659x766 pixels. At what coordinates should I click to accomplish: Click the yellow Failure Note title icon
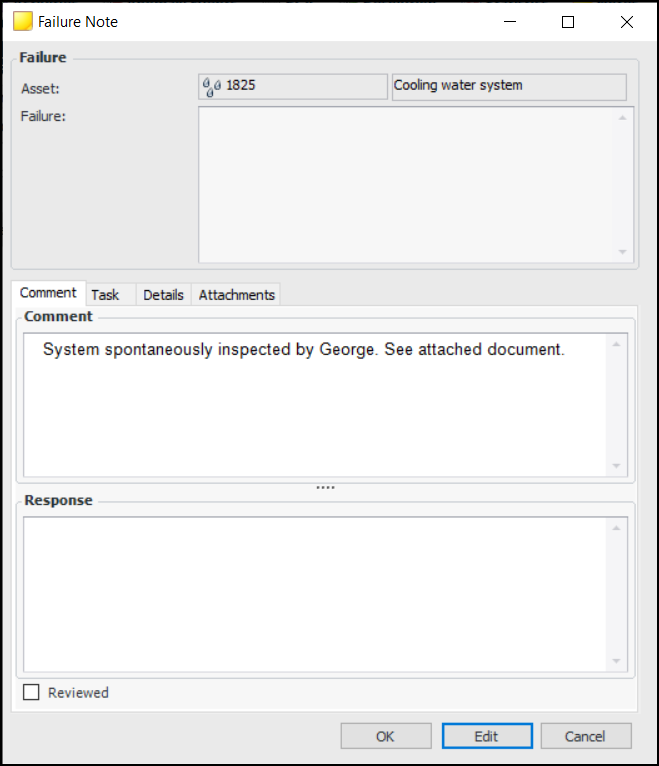pos(22,21)
